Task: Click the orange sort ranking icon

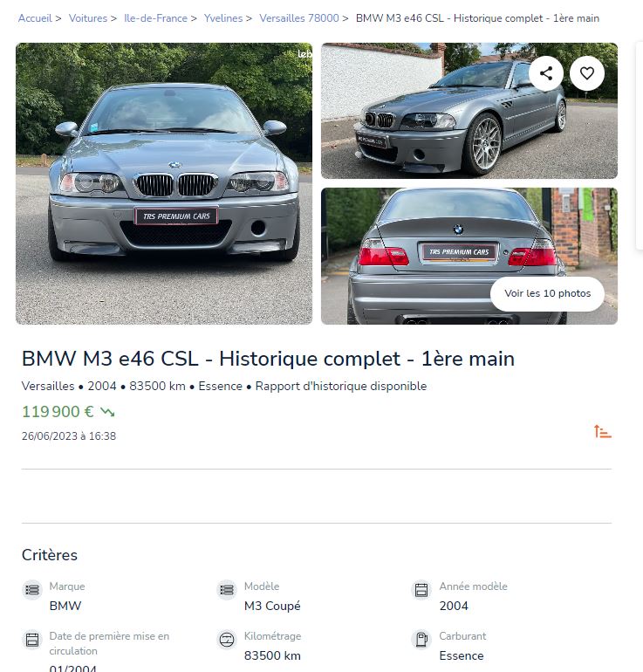Action: coord(602,432)
